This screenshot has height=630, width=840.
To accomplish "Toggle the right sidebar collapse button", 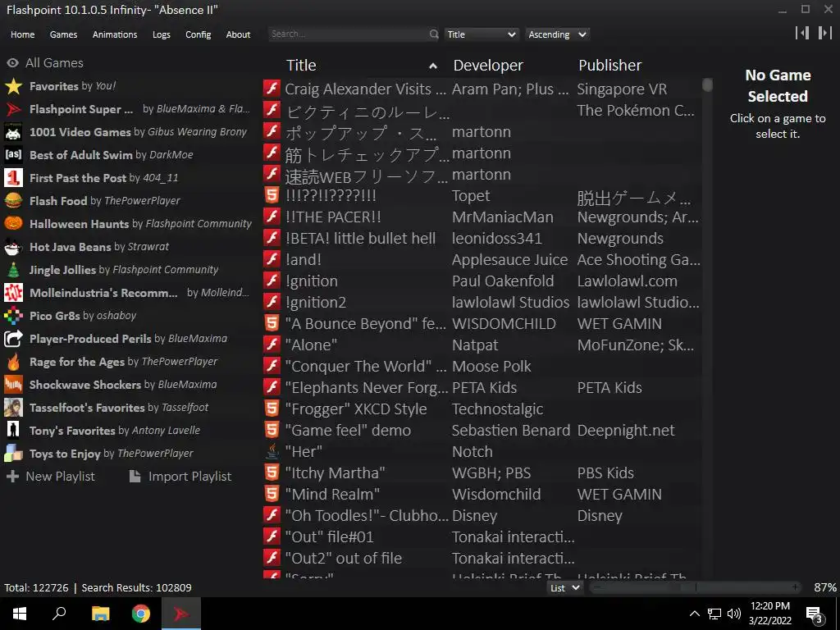I will point(824,33).
